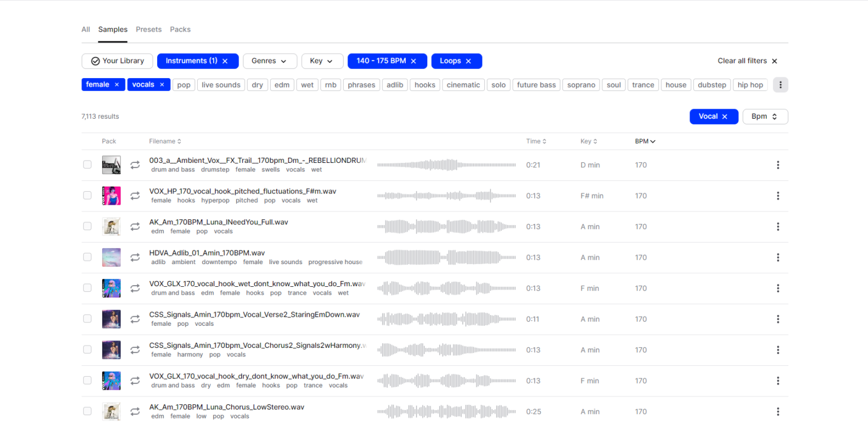The width and height of the screenshot is (868, 427).
Task: Click the similar sounds icon beside 003_a__Ambient_Vox_FX_Trail
Action: [x=135, y=165]
